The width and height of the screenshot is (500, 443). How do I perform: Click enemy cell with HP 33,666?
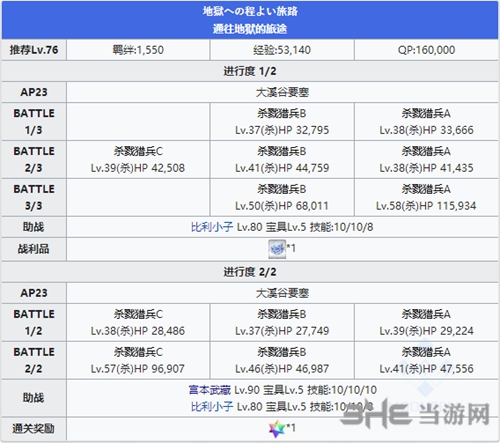[426, 121]
